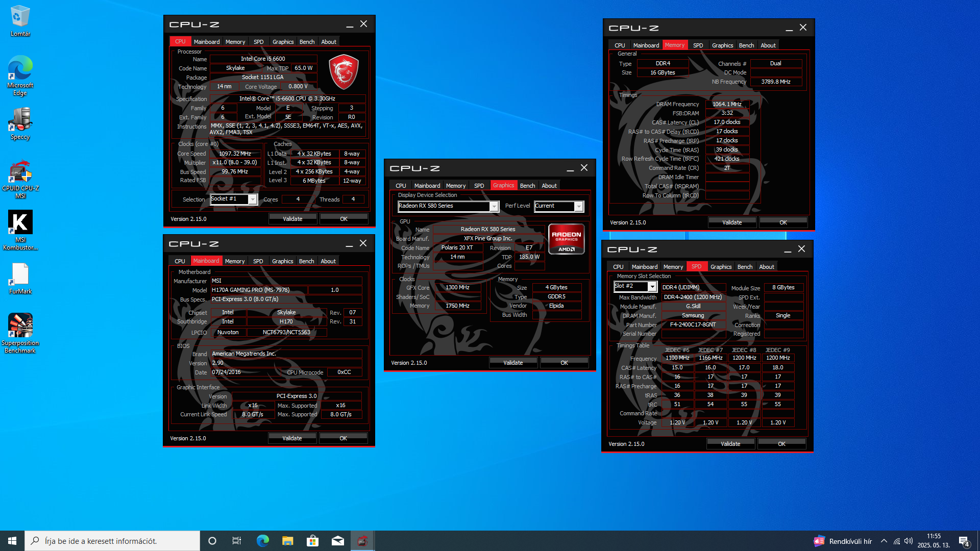980x551 pixels.
Task: Switch to Mainboard tab in CPU window
Action: (x=207, y=42)
